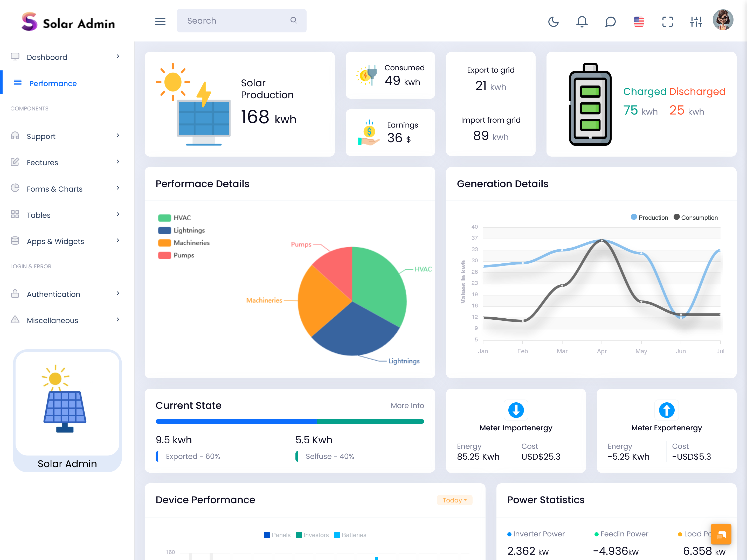The width and height of the screenshot is (747, 560).
Task: Toggle Consumption series in Generation legend
Action: (696, 217)
